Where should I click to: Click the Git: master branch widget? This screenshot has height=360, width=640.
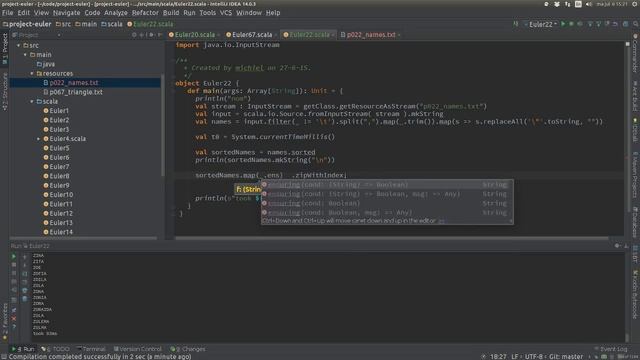566,356
